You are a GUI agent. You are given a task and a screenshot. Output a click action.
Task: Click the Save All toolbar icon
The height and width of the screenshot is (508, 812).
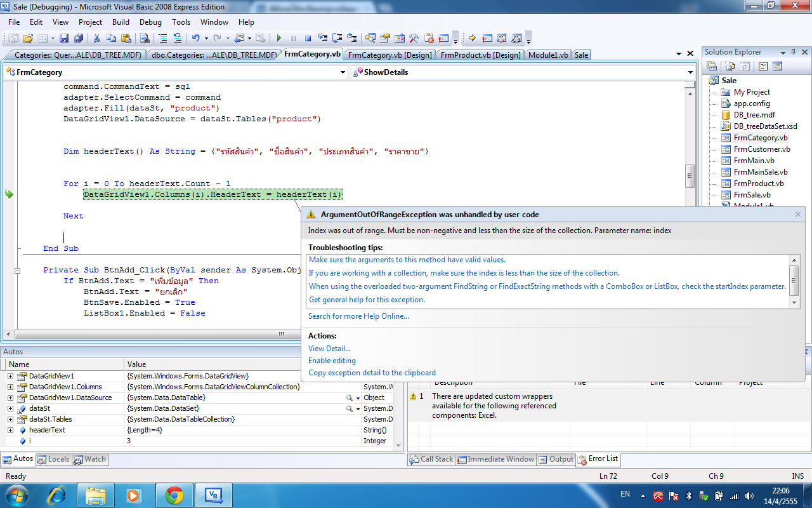(x=78, y=38)
